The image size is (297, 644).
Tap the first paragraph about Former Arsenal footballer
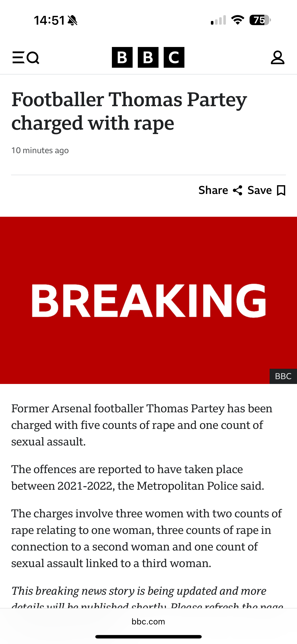click(x=142, y=425)
